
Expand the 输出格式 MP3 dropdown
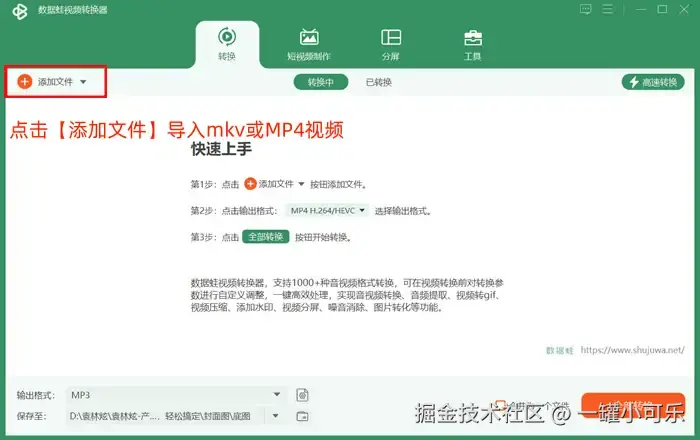coord(175,395)
